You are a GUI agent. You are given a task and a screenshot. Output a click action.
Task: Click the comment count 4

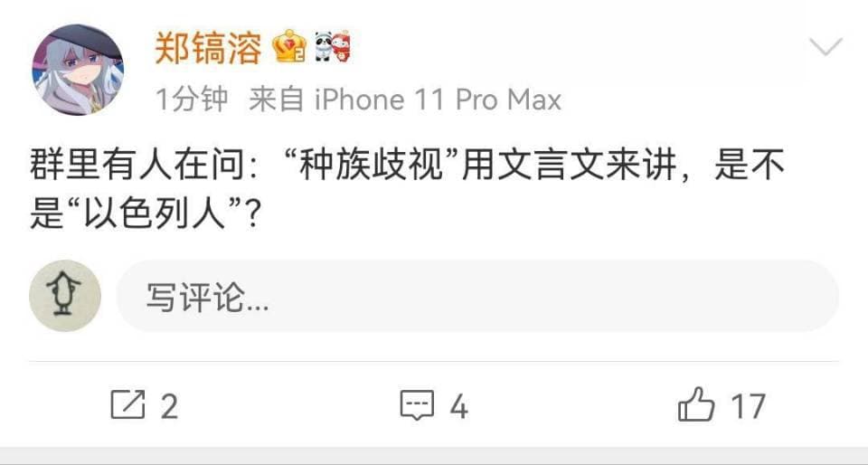(x=459, y=406)
